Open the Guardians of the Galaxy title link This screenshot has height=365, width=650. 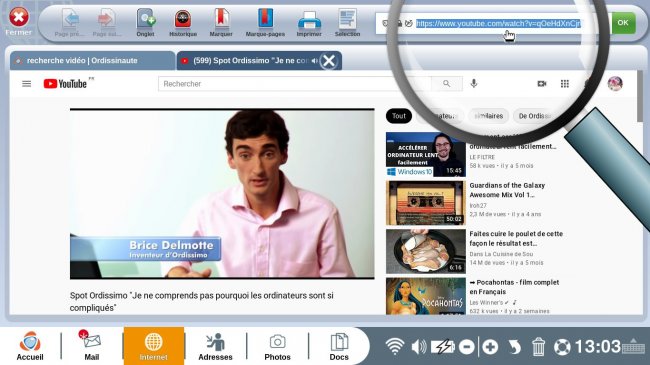point(507,190)
